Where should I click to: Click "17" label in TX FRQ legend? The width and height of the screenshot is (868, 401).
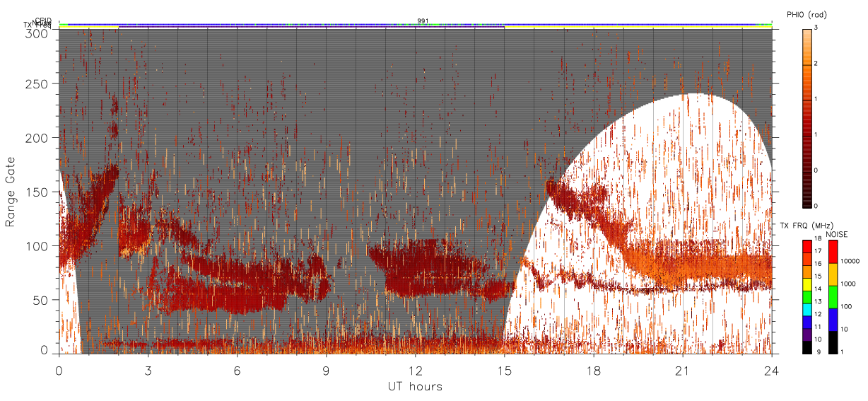tap(818, 251)
